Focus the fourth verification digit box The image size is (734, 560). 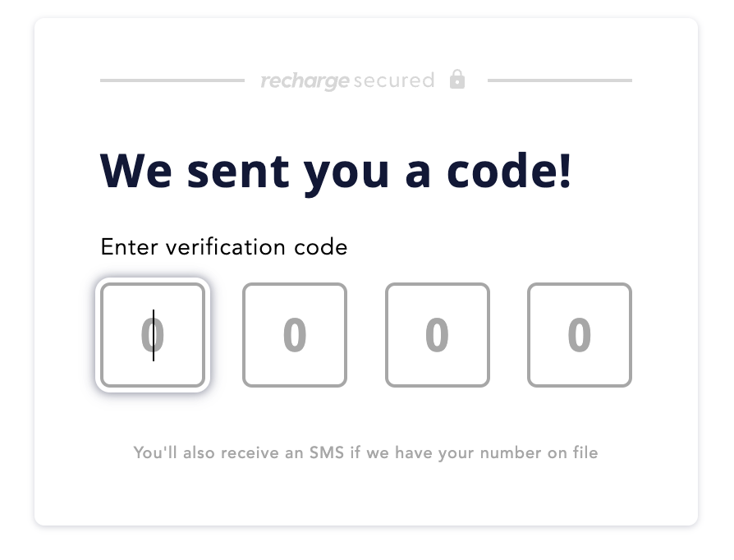pos(580,335)
